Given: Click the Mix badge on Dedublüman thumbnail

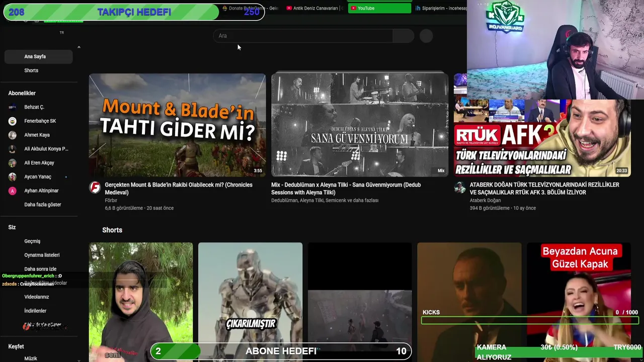Looking at the screenshot, I should pyautogui.click(x=441, y=171).
